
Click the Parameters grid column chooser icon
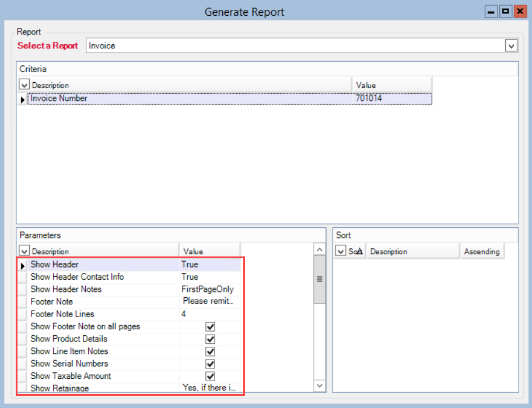[24, 251]
